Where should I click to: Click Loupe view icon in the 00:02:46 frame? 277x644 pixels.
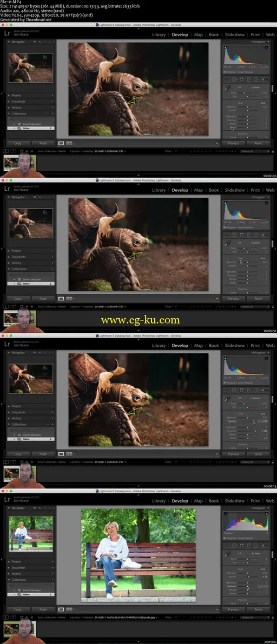(61, 143)
